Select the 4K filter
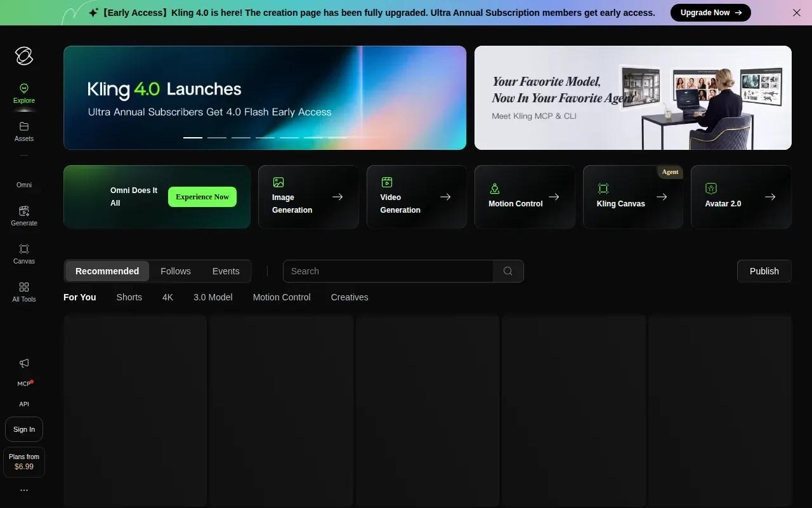The height and width of the screenshot is (508, 812). coord(167,297)
